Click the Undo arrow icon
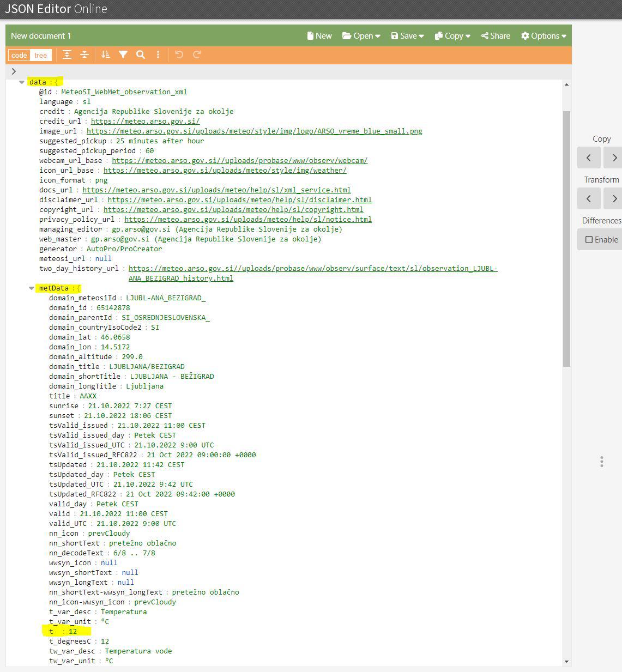This screenshot has height=672, width=622. [179, 55]
